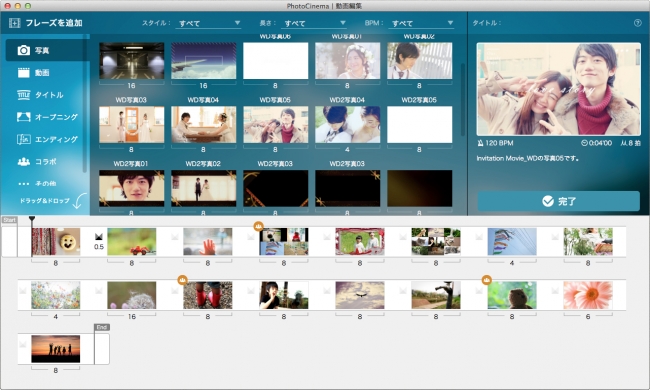Open the BPM dropdown
Screen dimensions: 650x390
pyautogui.click(x=421, y=23)
